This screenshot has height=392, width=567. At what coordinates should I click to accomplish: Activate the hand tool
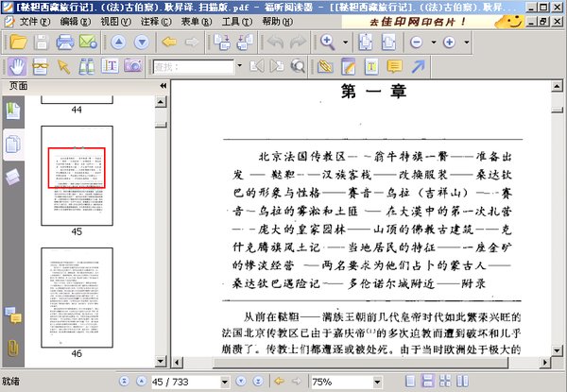pos(17,66)
